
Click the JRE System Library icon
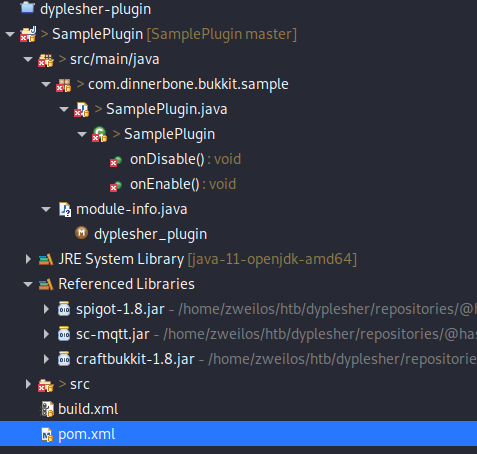point(46,259)
